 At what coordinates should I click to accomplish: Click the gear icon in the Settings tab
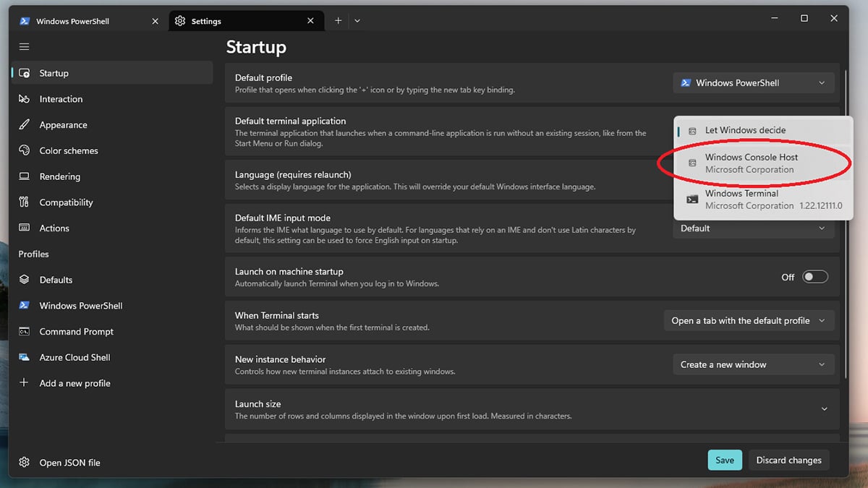[x=180, y=21]
